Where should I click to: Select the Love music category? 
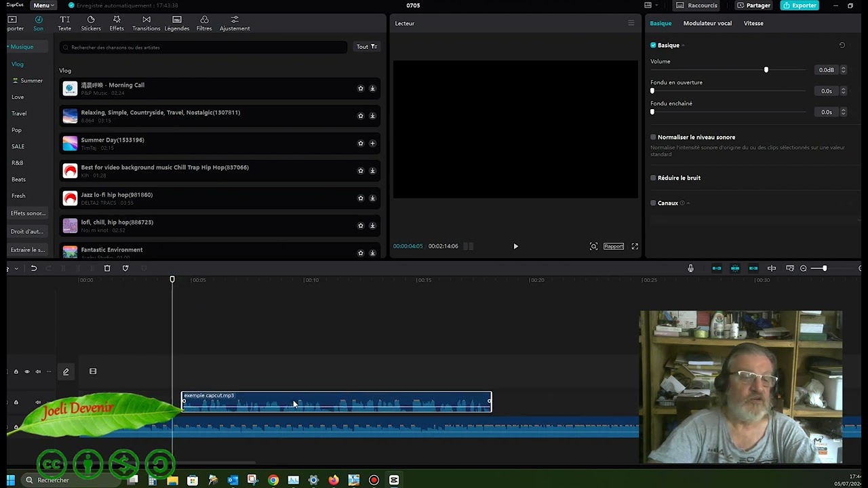click(18, 97)
